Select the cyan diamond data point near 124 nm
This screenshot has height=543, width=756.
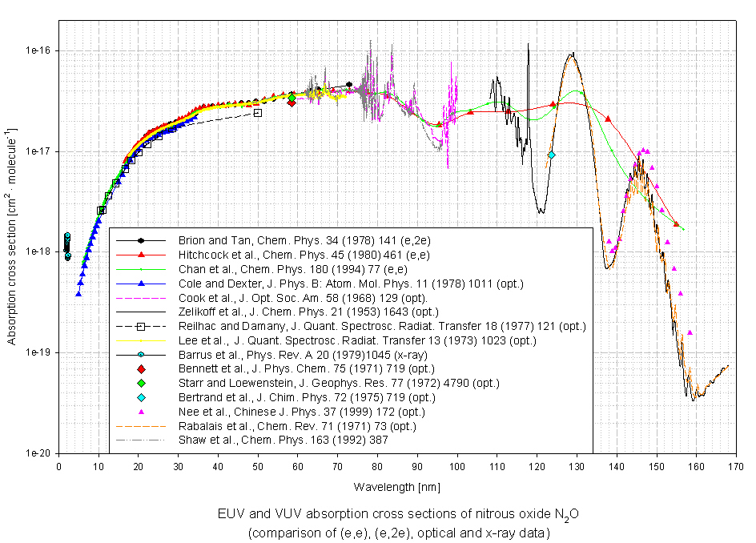[x=552, y=155]
